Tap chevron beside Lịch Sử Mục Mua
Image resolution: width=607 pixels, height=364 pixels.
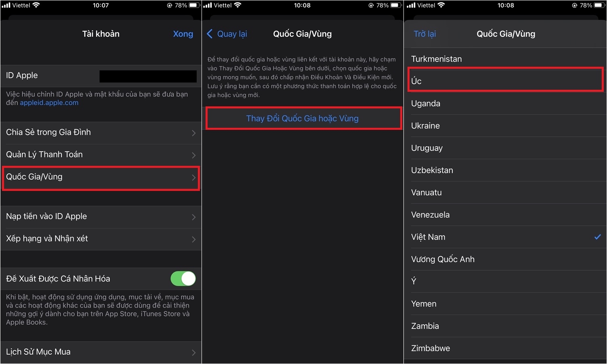193,353
